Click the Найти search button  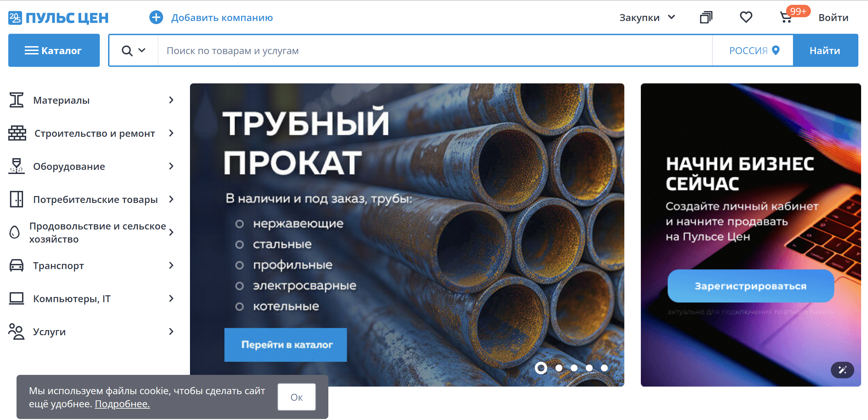click(825, 50)
